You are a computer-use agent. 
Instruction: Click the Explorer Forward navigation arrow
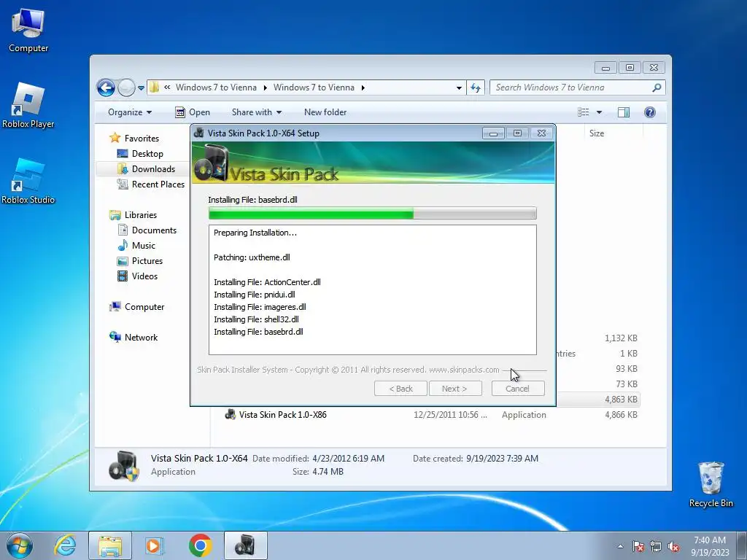(126, 87)
